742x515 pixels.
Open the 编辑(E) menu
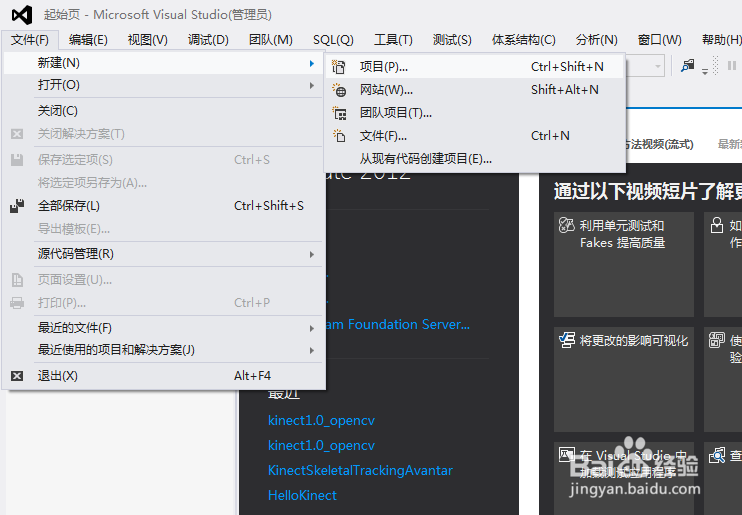pos(88,40)
